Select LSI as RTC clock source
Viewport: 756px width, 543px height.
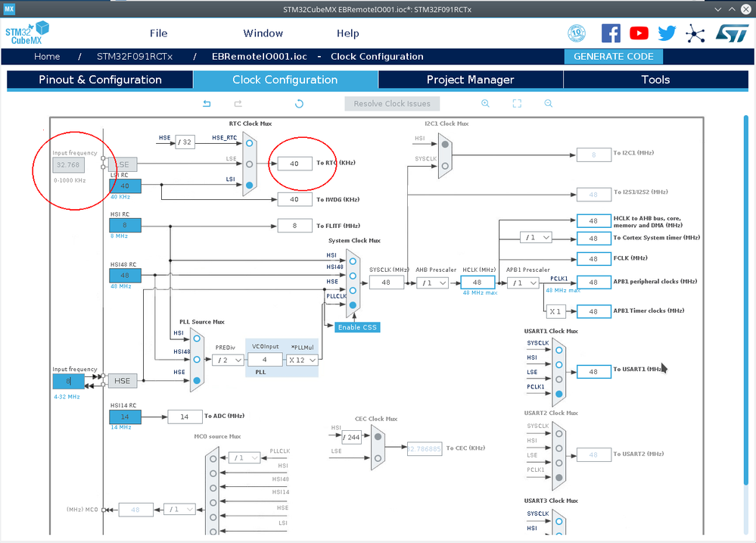coord(249,185)
